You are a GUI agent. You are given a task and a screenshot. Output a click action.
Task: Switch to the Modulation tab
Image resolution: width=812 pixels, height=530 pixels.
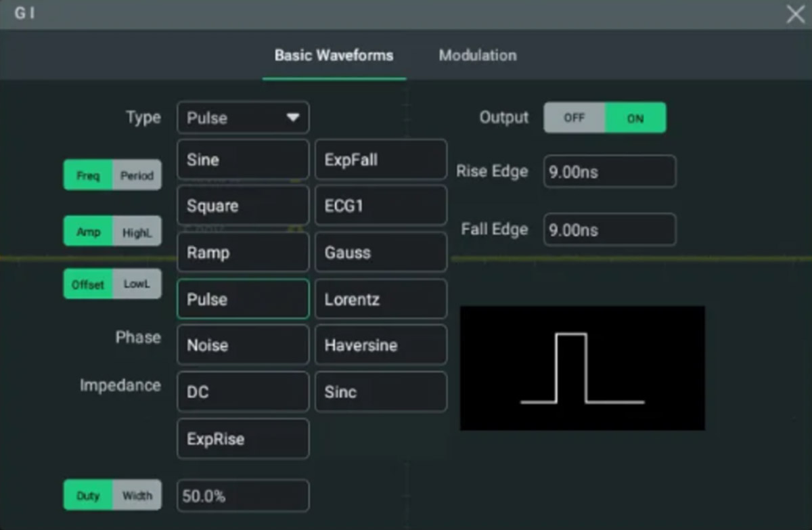pyautogui.click(x=477, y=56)
